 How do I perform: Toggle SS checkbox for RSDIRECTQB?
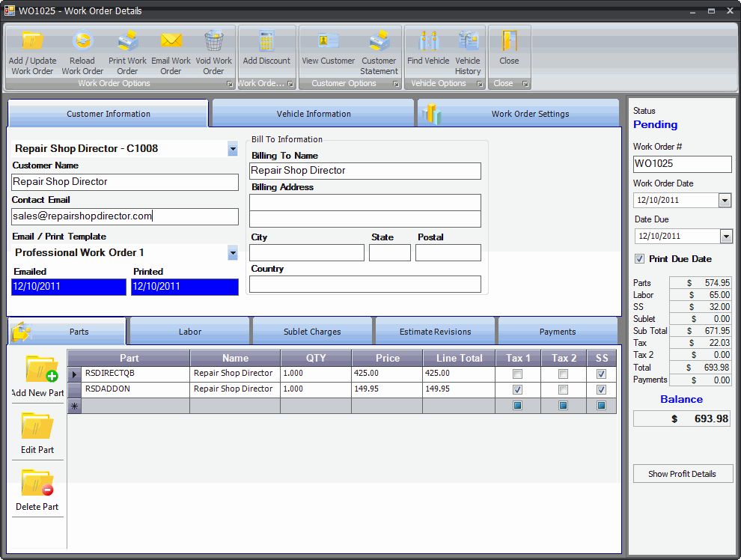601,374
